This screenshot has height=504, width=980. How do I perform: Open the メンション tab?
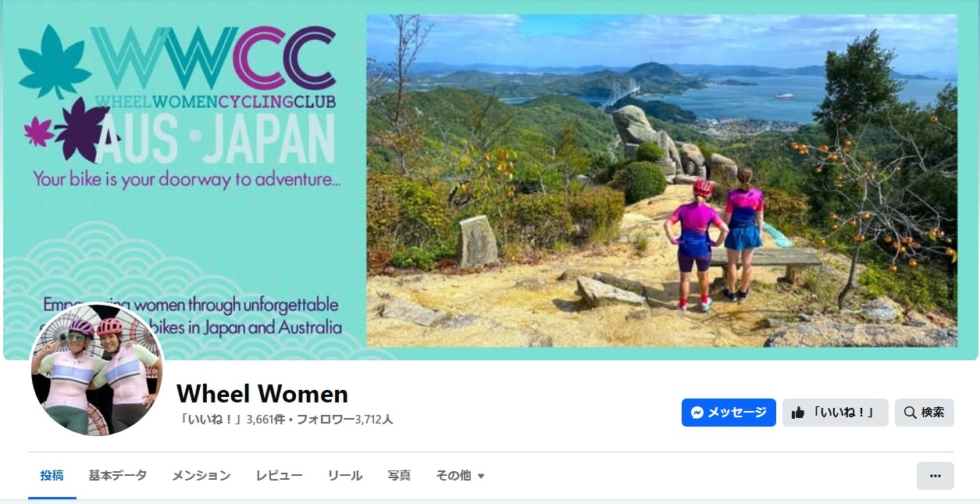click(201, 475)
